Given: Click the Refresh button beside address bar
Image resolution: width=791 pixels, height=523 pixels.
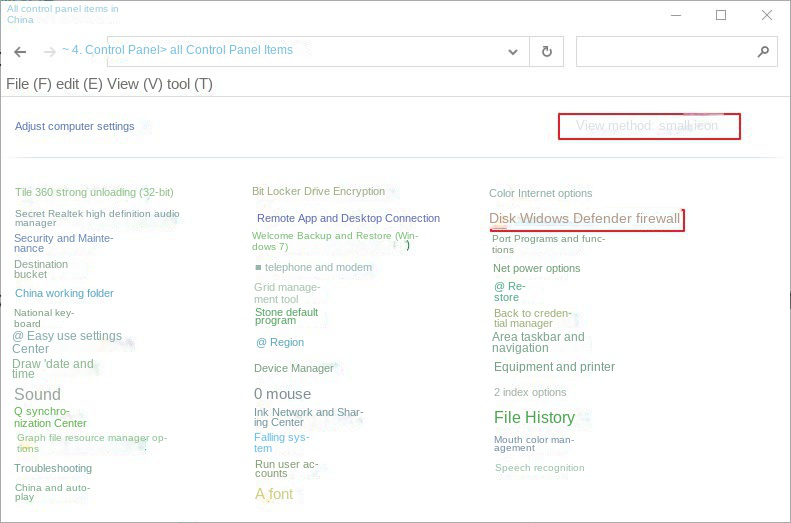Looking at the screenshot, I should pyautogui.click(x=546, y=52).
